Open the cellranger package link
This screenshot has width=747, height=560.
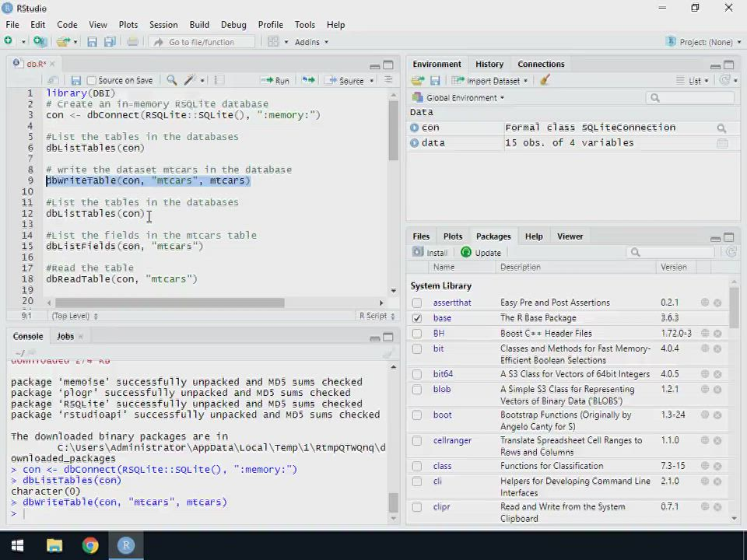click(452, 440)
